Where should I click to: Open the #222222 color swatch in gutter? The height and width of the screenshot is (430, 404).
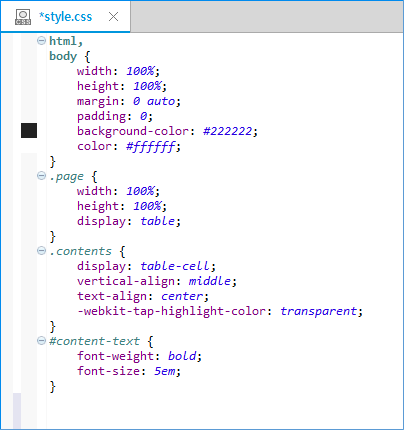click(29, 130)
